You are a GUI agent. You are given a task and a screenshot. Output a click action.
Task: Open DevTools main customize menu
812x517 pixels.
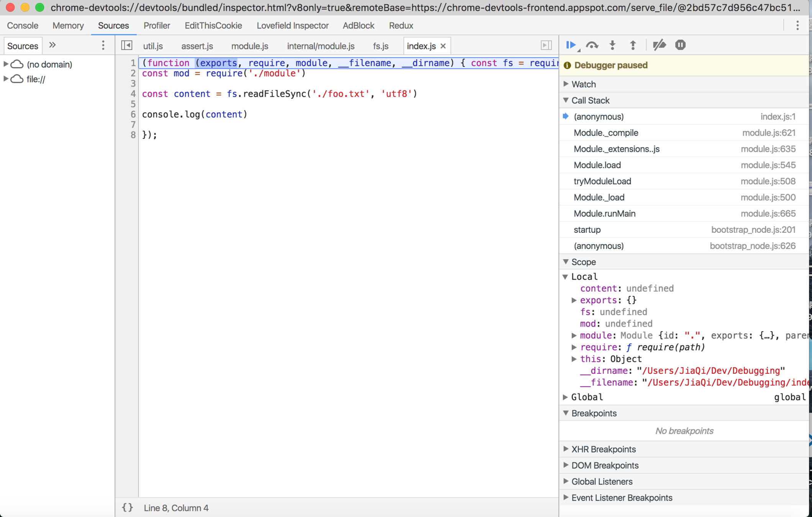(x=797, y=26)
